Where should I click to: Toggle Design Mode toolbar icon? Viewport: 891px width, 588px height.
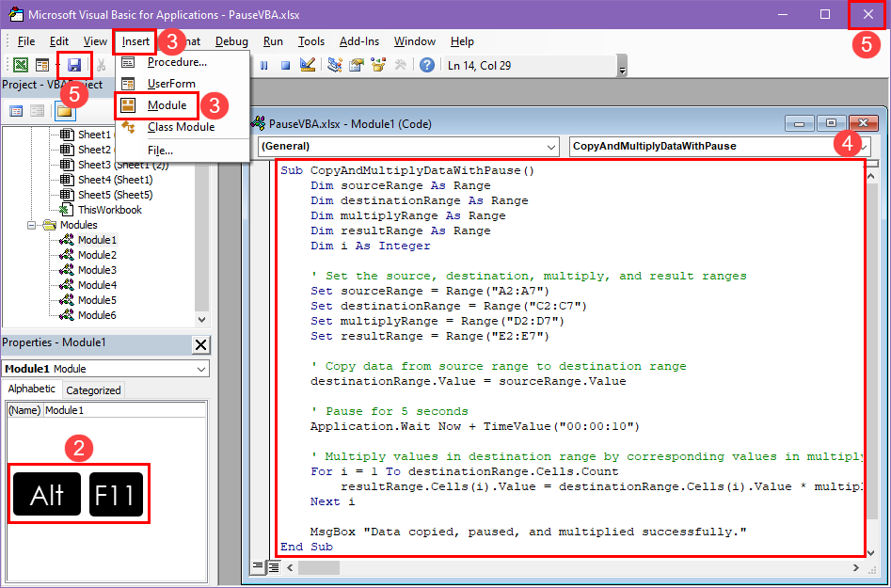point(308,65)
